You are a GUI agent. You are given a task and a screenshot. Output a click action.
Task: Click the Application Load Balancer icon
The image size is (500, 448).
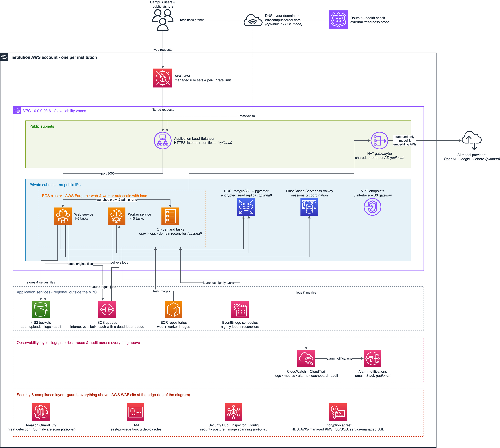[x=163, y=141]
